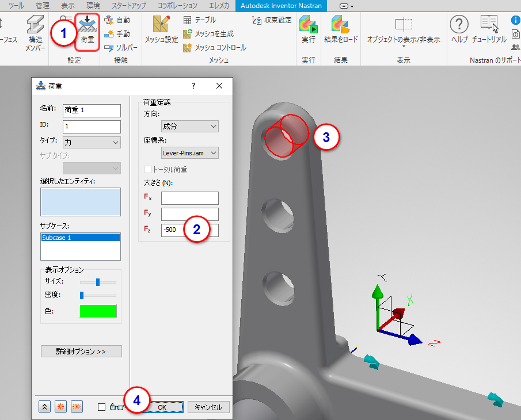This screenshot has height=420, width=521.
Task: Click the ID input field
Action: point(92,127)
